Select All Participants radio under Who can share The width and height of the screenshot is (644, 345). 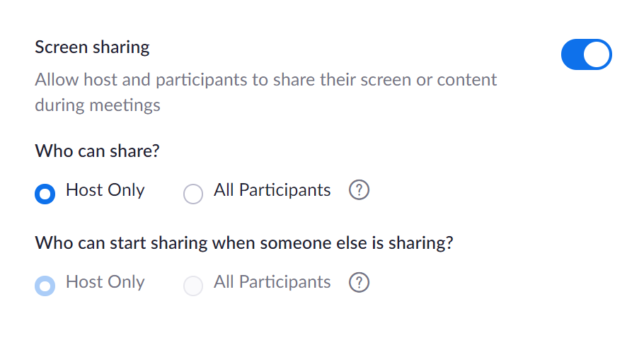click(x=193, y=194)
